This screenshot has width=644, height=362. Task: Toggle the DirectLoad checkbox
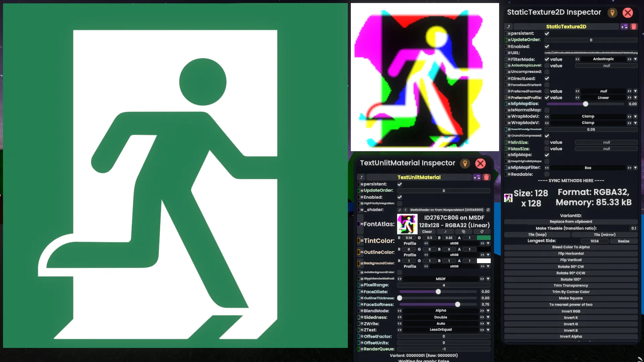click(547, 78)
